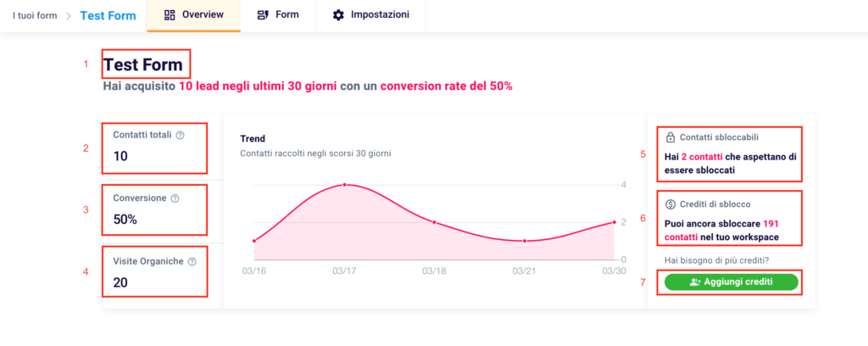868x346 pixels.
Task: Click the help icon beside Visite Organiche
Action: 192,262
